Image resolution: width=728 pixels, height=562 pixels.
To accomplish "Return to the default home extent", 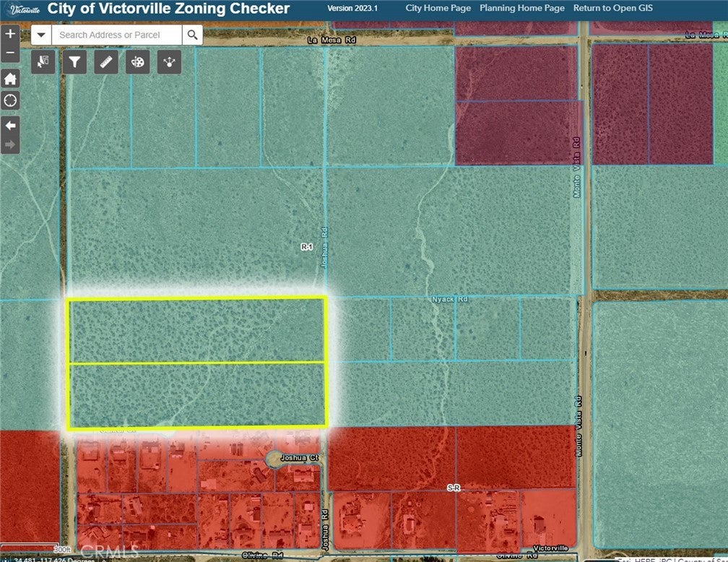I will tap(10, 79).
